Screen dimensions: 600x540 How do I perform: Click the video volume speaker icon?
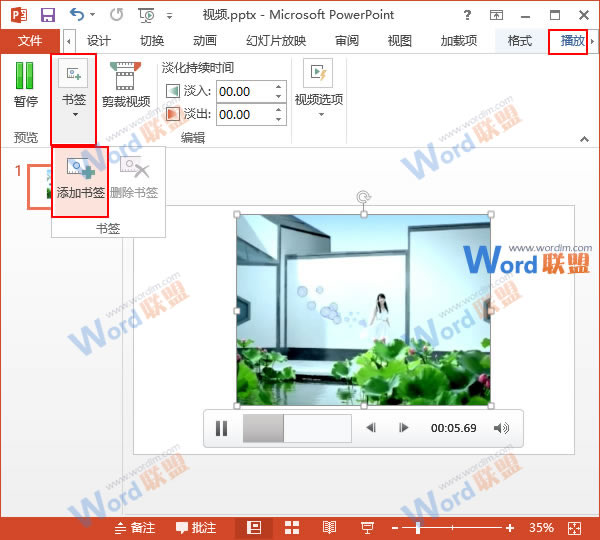coord(501,428)
